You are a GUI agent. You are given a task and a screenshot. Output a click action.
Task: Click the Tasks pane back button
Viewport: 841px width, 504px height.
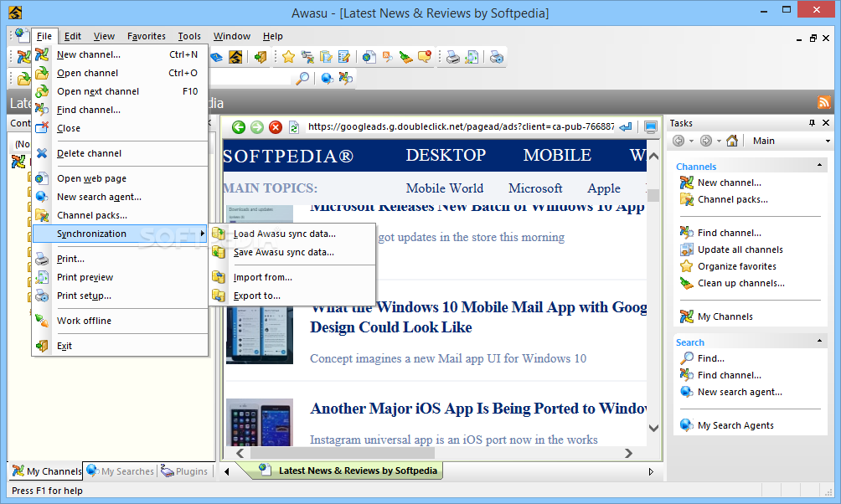pos(678,141)
